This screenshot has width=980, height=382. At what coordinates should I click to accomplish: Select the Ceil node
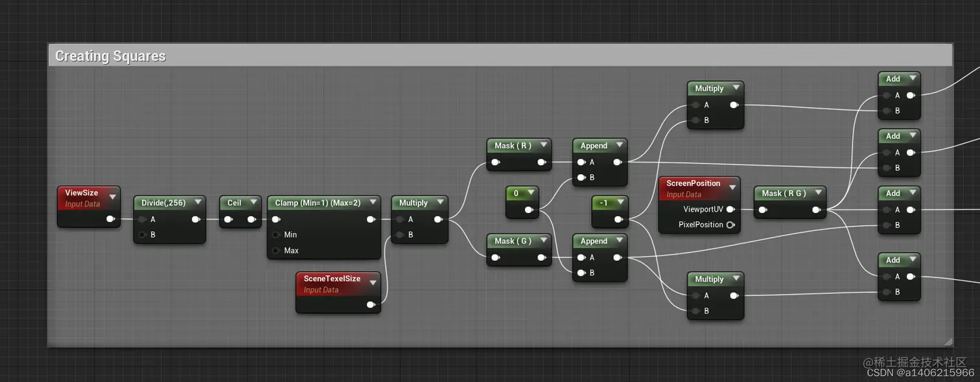click(x=235, y=202)
